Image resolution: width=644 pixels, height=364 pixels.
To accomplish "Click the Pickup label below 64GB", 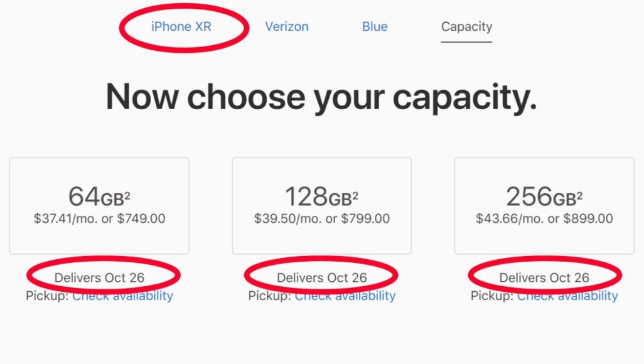I will pos(46,296).
